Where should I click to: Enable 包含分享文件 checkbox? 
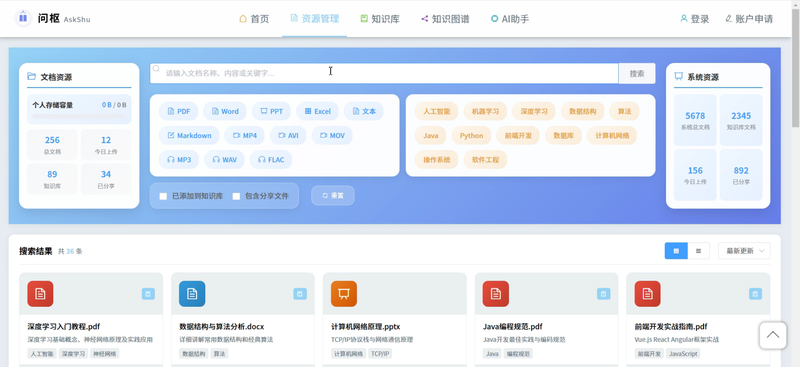pyautogui.click(x=236, y=196)
